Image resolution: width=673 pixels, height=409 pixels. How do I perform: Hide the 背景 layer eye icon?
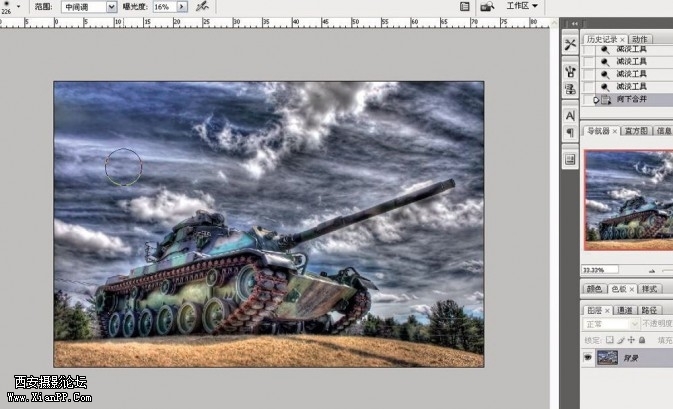tap(588, 357)
